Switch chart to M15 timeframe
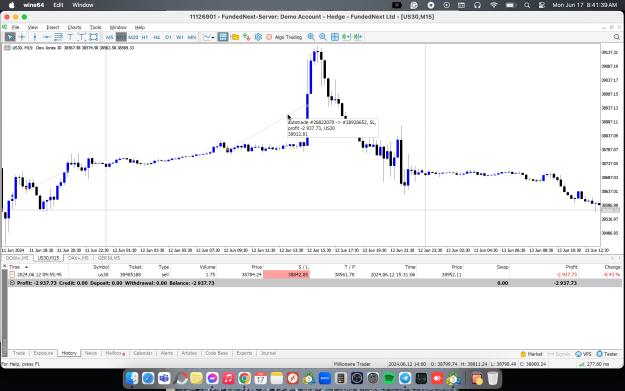The width and height of the screenshot is (625, 391). pos(121,37)
